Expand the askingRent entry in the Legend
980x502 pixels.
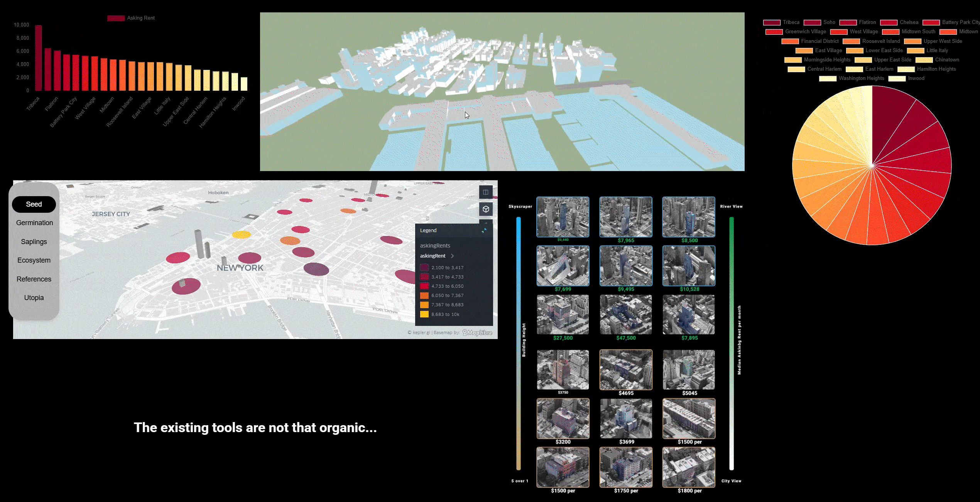452,256
